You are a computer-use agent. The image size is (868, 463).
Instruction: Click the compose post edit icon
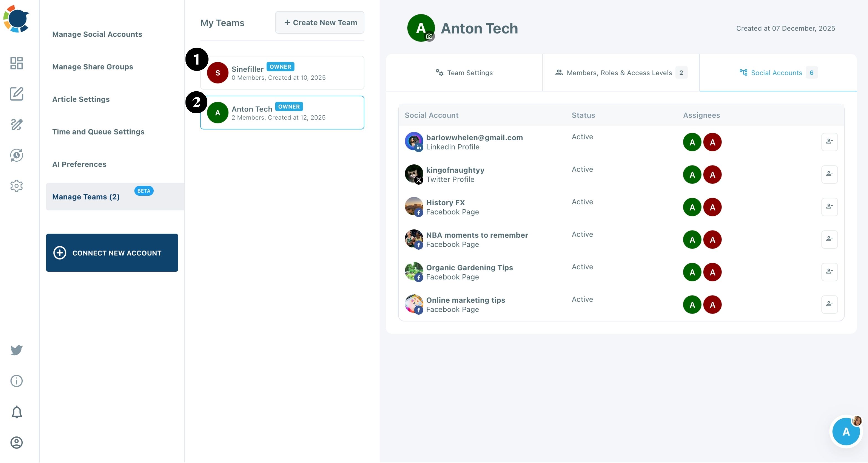[x=16, y=94]
